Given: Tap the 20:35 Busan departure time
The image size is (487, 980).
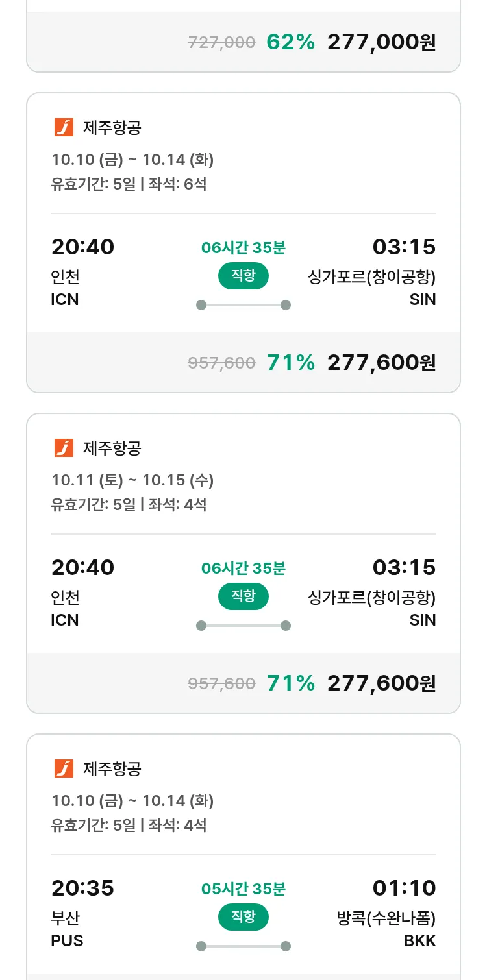Looking at the screenshot, I should [82, 888].
